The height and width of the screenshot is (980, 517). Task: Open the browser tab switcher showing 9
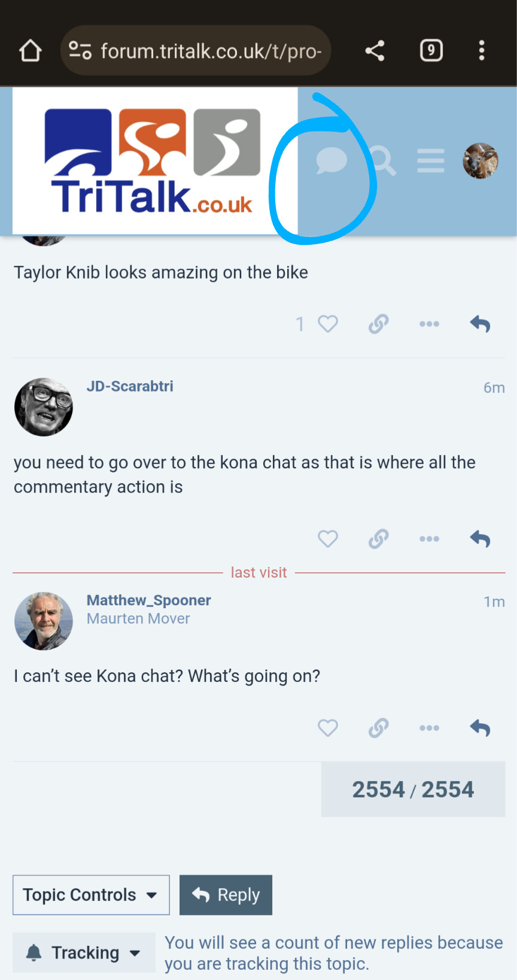click(431, 51)
